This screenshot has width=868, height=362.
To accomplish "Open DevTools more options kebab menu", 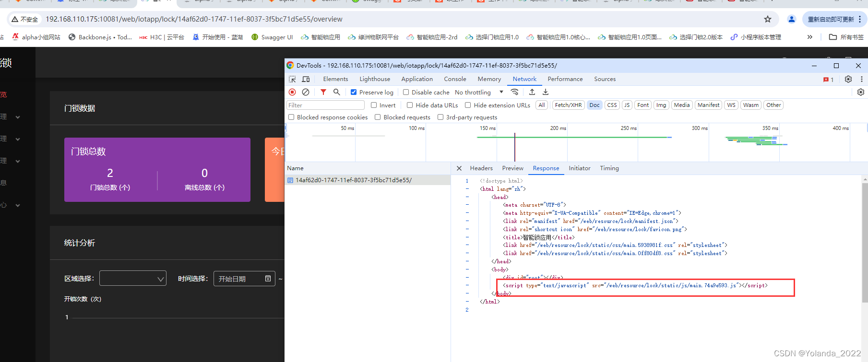I will coord(861,79).
